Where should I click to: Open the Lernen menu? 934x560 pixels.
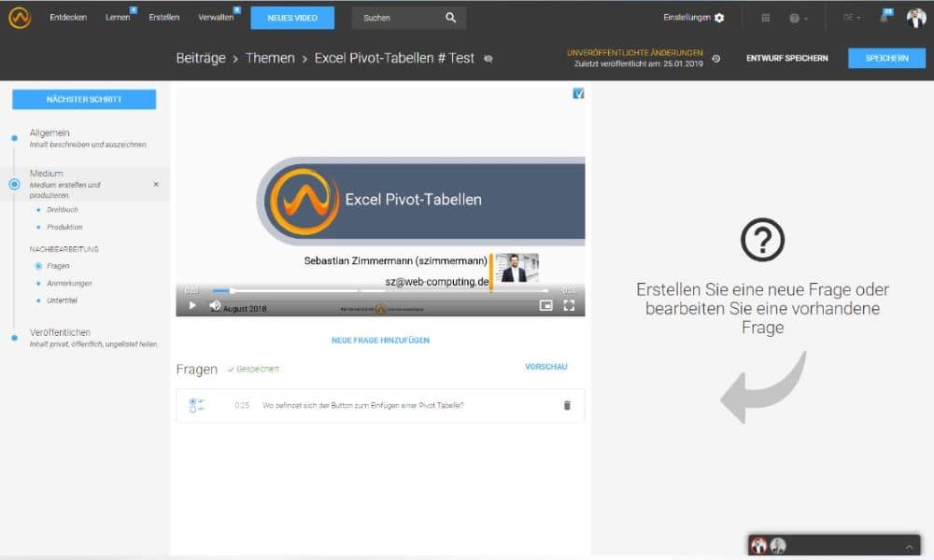[x=118, y=17]
